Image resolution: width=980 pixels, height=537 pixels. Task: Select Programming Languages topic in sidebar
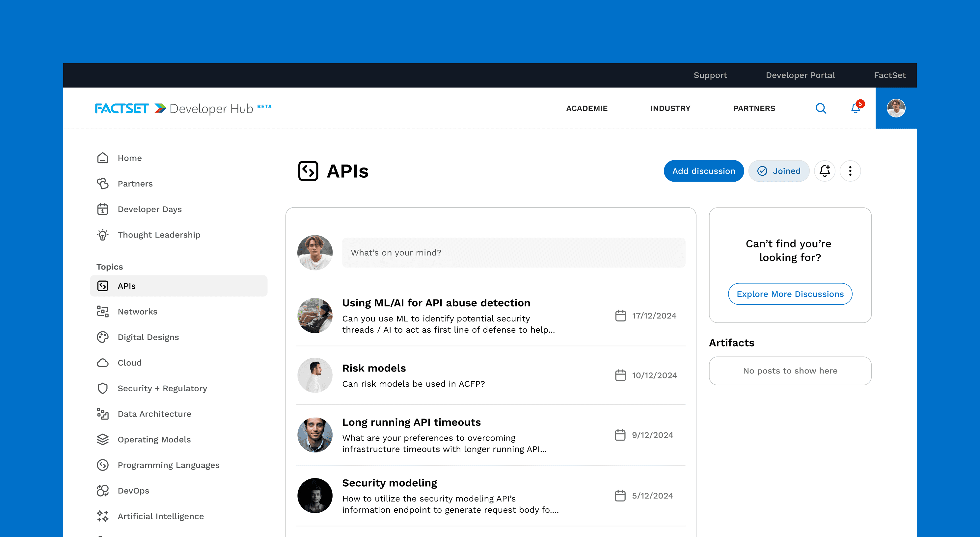click(168, 465)
